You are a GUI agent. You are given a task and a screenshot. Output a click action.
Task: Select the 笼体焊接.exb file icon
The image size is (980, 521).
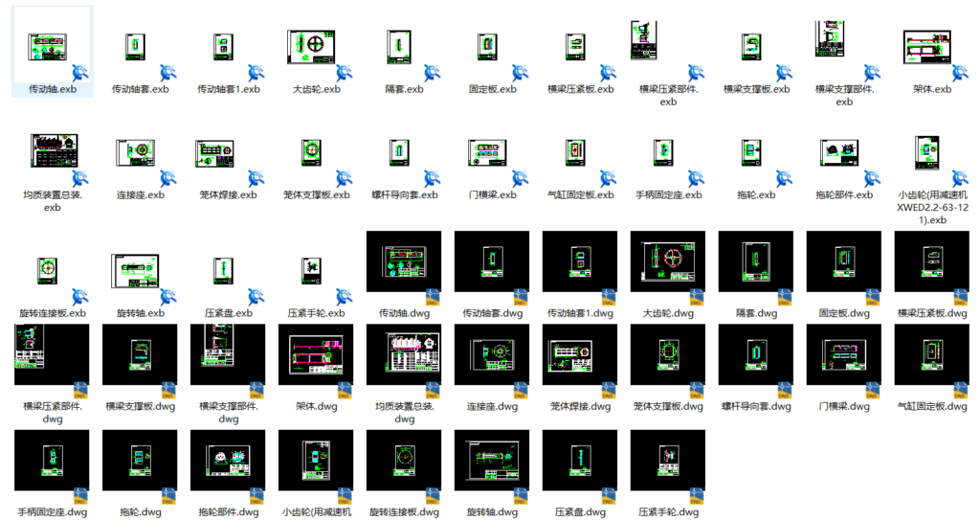(x=215, y=154)
